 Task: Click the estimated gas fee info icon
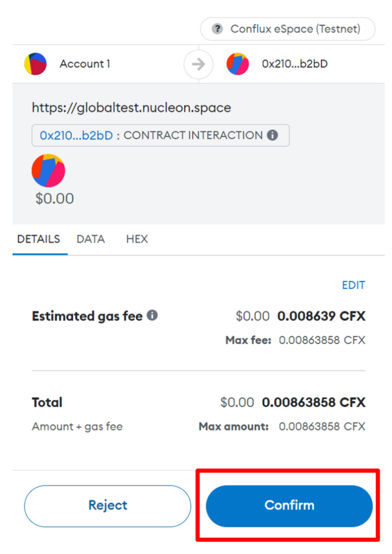152,315
